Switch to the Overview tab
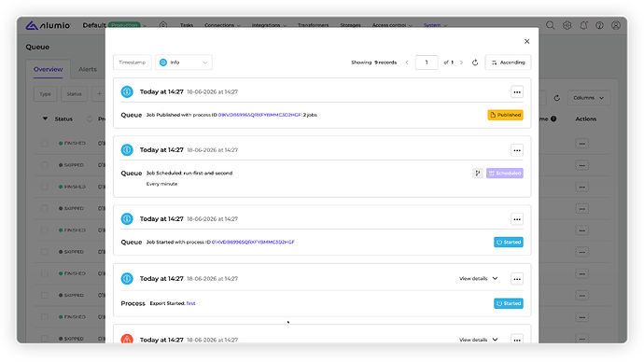This screenshot has width=644, height=362. pyautogui.click(x=48, y=69)
